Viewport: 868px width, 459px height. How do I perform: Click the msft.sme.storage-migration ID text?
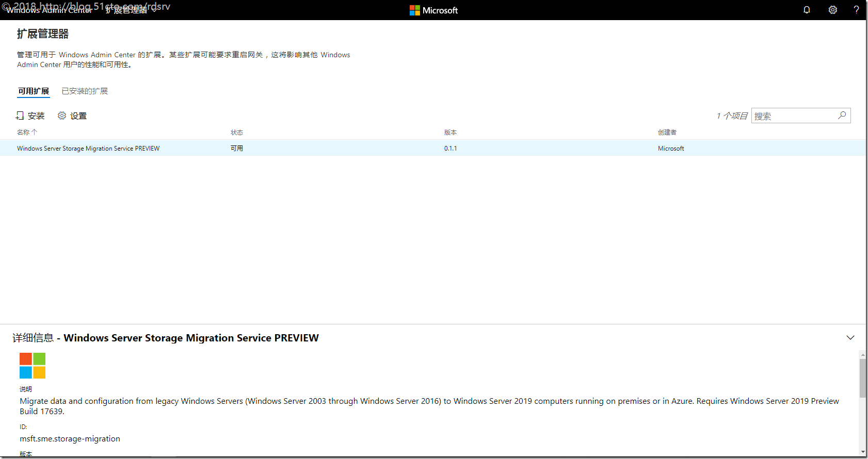pyautogui.click(x=70, y=438)
